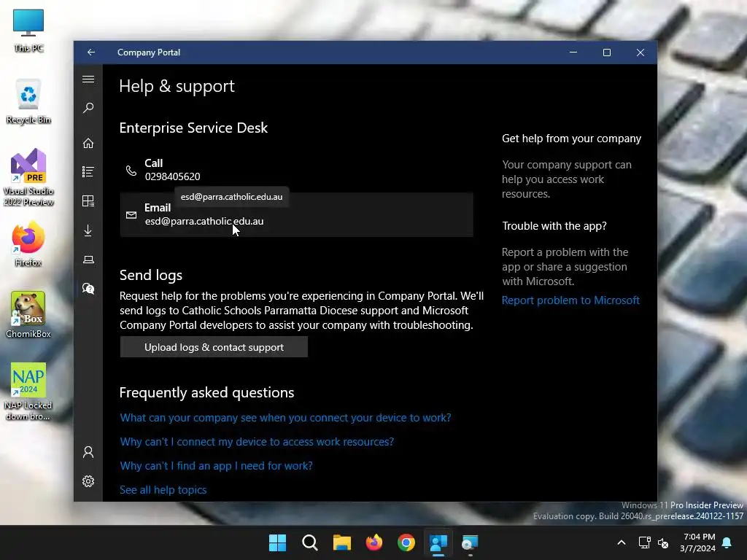Open Report problem to Microsoft link
This screenshot has width=747, height=560.
pos(570,300)
